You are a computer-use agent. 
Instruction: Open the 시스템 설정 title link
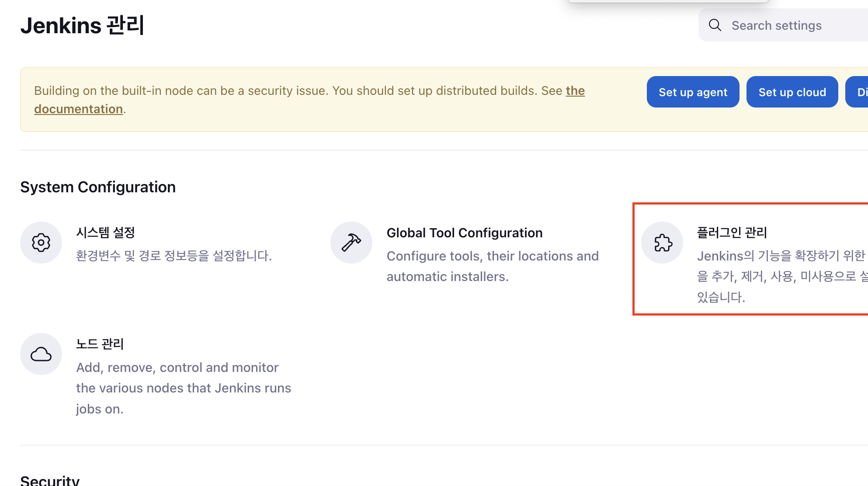(x=105, y=233)
